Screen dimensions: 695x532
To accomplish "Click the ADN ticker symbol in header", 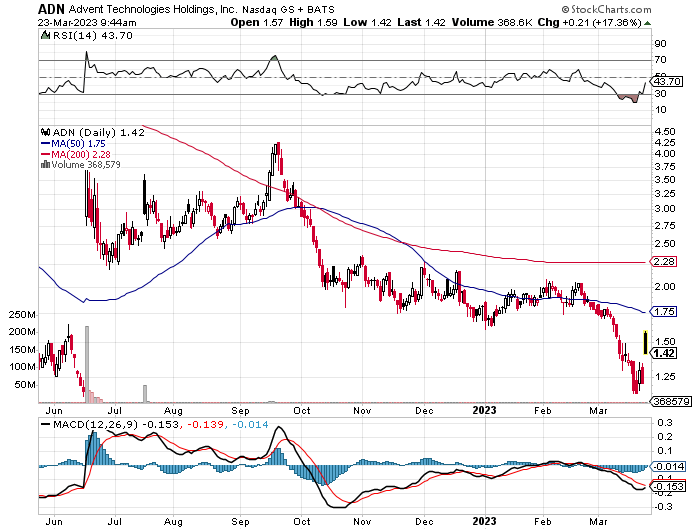I will click(x=51, y=9).
